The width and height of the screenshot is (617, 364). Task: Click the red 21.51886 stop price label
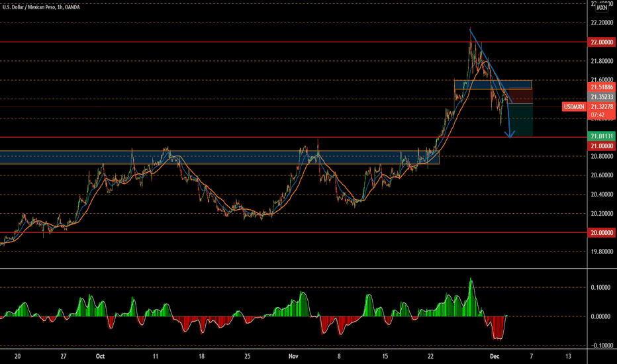[x=602, y=87]
